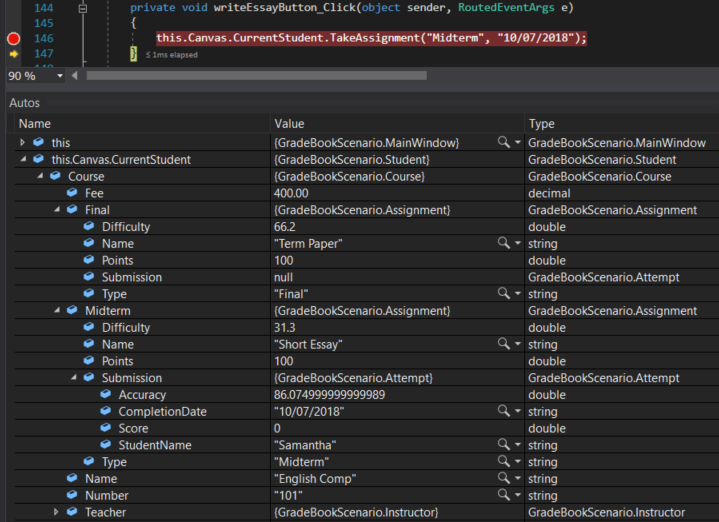Screen dimensions: 719x522
Task: Click the property icon beside Course
Action: (x=55, y=176)
